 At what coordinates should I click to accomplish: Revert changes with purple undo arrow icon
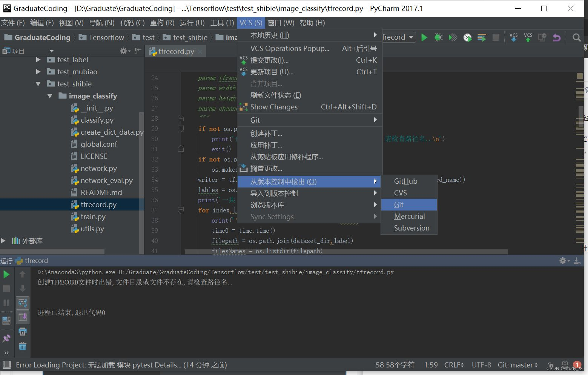coord(557,37)
